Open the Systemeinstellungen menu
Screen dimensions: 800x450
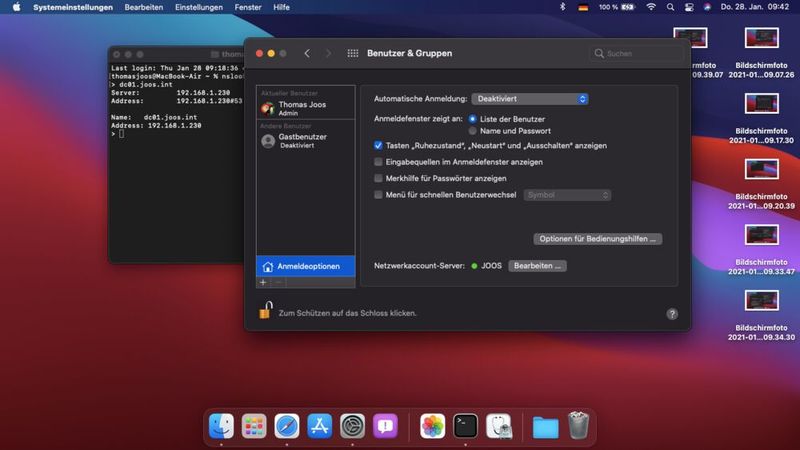[x=73, y=7]
